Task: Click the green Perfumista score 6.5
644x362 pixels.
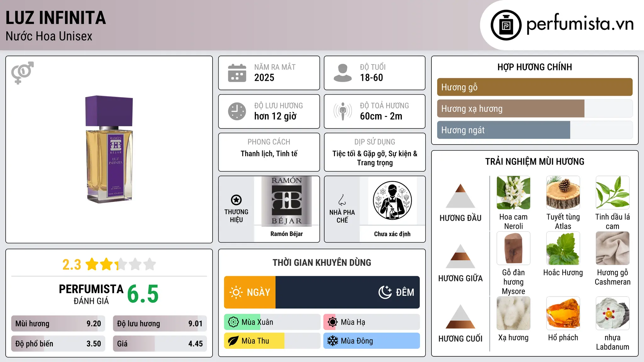Action: coord(143,294)
